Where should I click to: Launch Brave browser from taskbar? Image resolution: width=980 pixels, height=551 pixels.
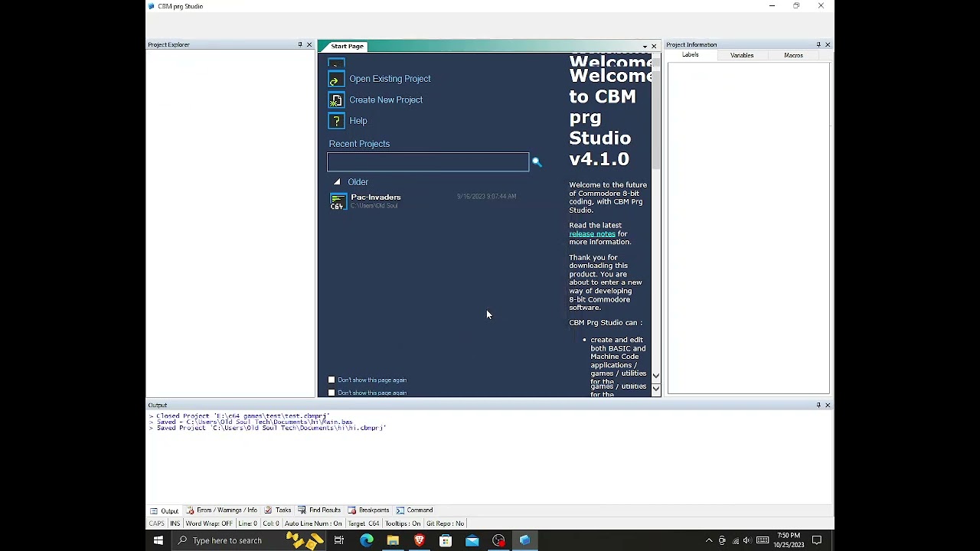[x=419, y=540]
